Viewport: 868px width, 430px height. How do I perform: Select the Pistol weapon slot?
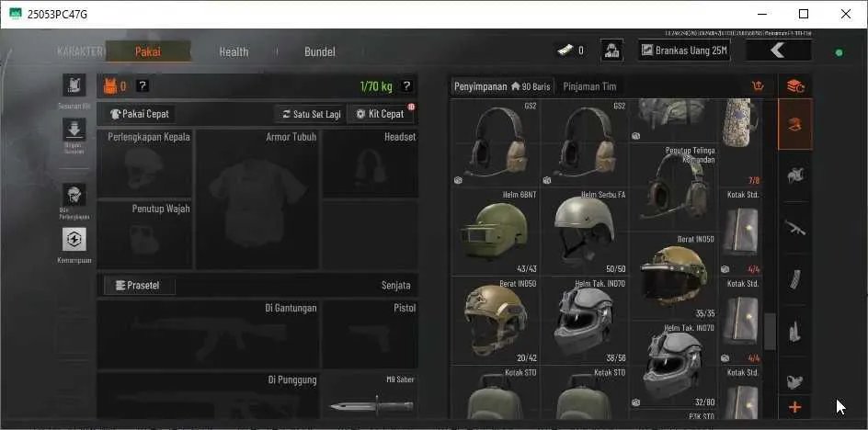coord(371,334)
